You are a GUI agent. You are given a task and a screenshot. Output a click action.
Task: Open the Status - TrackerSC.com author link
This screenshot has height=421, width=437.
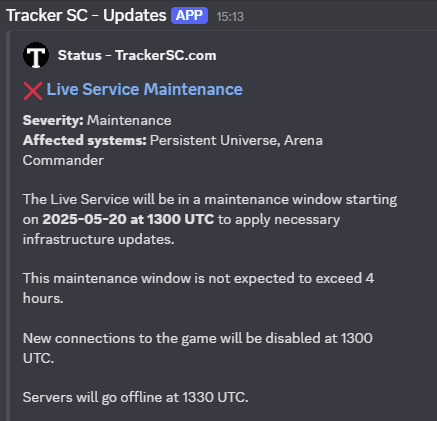(x=137, y=55)
